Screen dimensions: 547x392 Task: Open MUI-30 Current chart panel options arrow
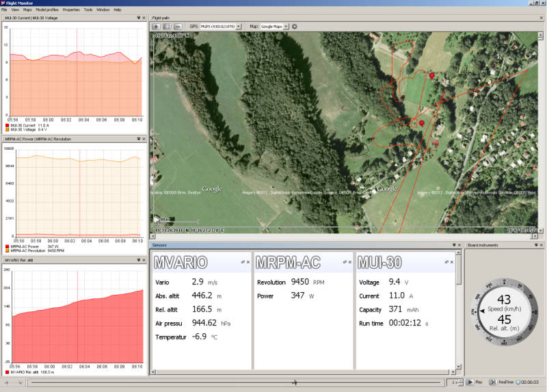pyautogui.click(x=139, y=18)
